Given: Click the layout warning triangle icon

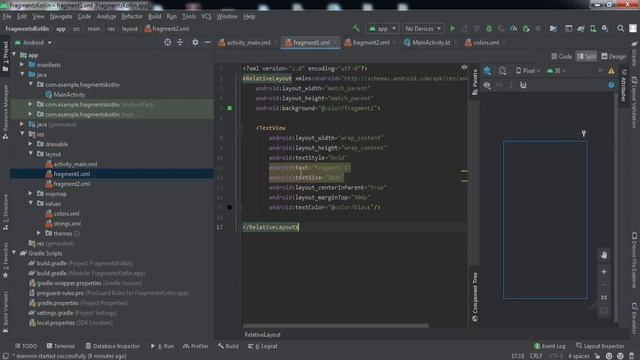Looking at the screenshot, I should (611, 71).
